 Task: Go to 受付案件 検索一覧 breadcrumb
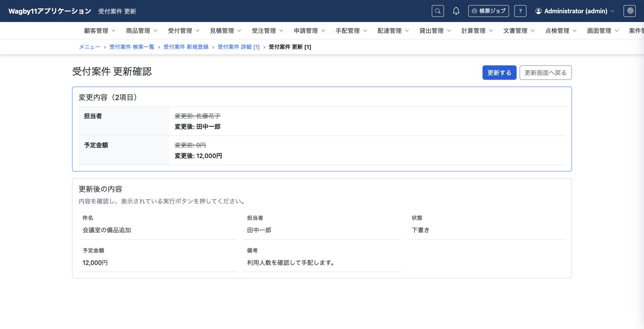pyautogui.click(x=132, y=47)
